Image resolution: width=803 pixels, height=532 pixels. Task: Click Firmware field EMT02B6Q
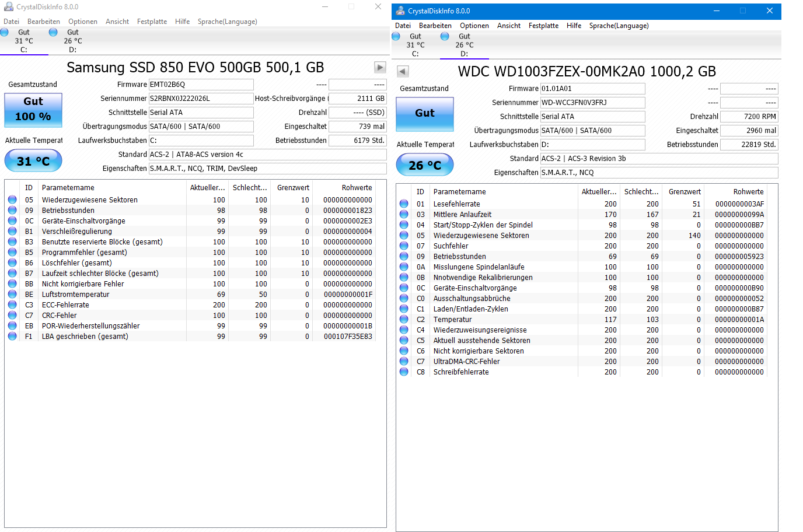[201, 85]
